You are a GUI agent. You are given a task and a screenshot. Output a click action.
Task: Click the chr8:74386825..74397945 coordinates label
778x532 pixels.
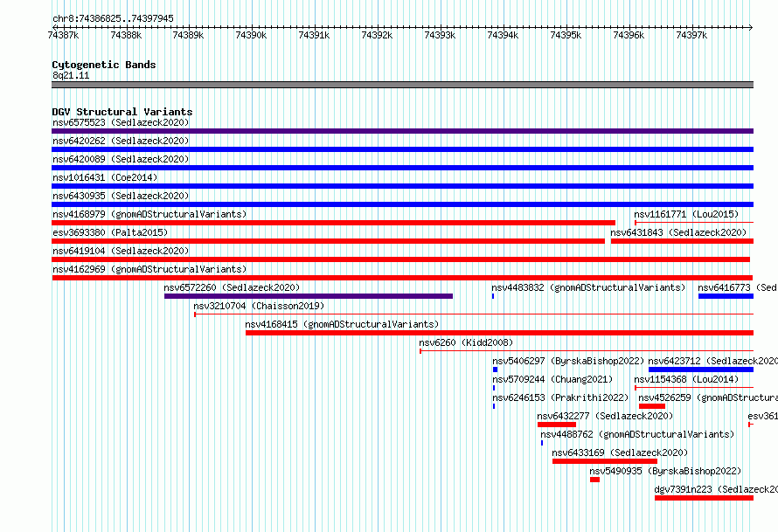(x=113, y=18)
